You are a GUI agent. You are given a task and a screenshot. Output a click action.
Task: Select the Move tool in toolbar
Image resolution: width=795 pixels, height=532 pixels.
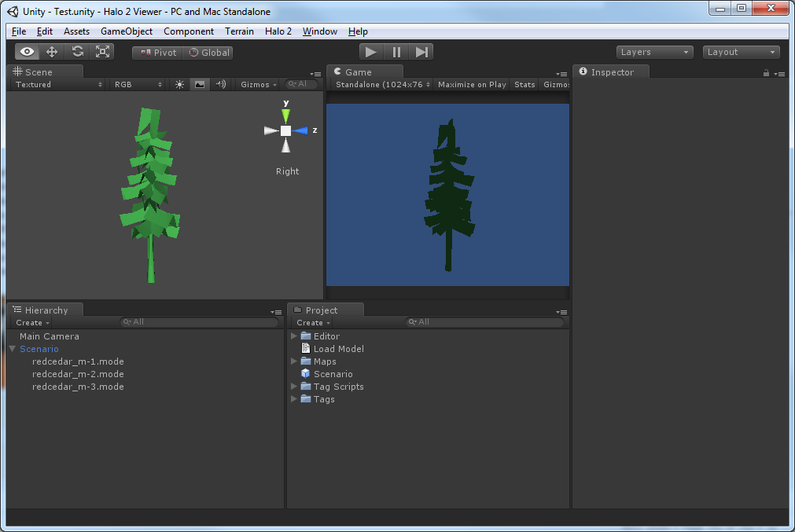[52, 52]
